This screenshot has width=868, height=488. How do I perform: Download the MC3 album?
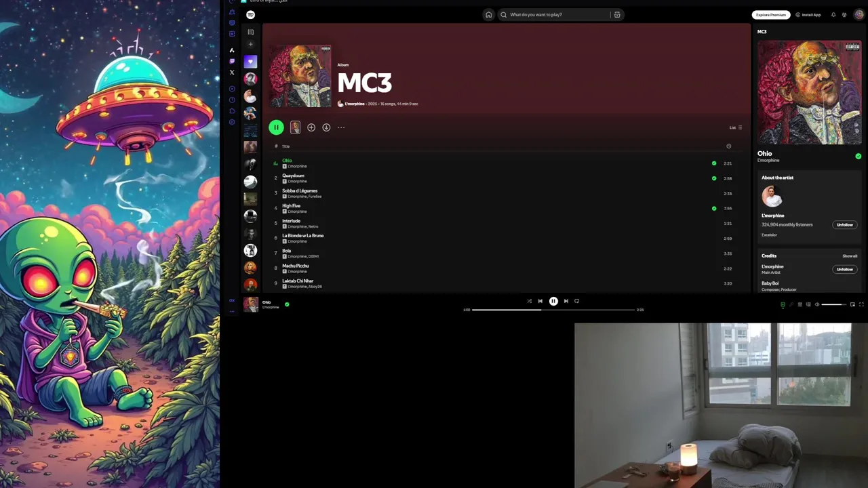[x=326, y=127]
